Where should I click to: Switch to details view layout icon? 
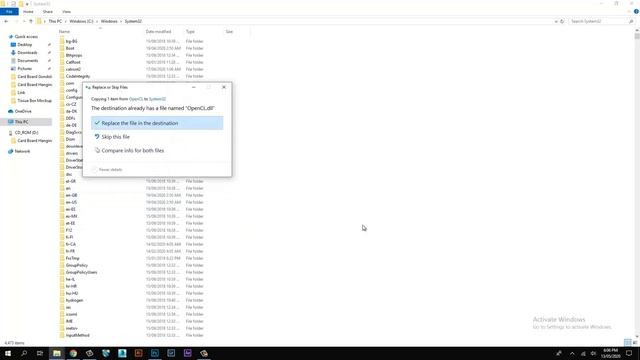click(x=628, y=342)
